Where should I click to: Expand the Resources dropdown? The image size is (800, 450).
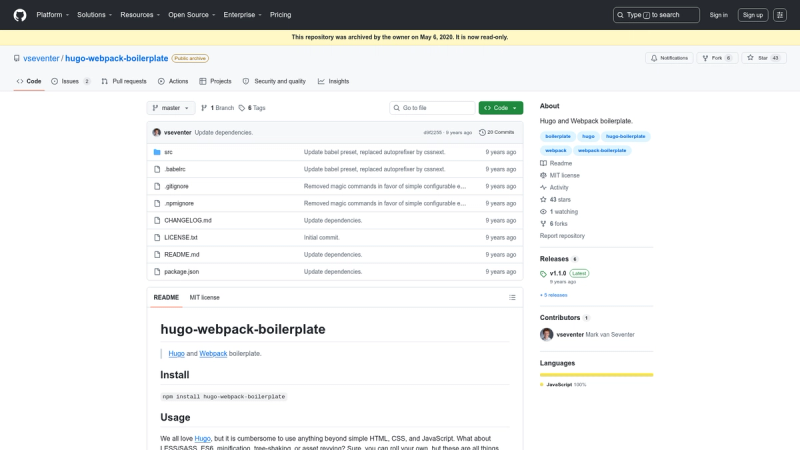[140, 15]
